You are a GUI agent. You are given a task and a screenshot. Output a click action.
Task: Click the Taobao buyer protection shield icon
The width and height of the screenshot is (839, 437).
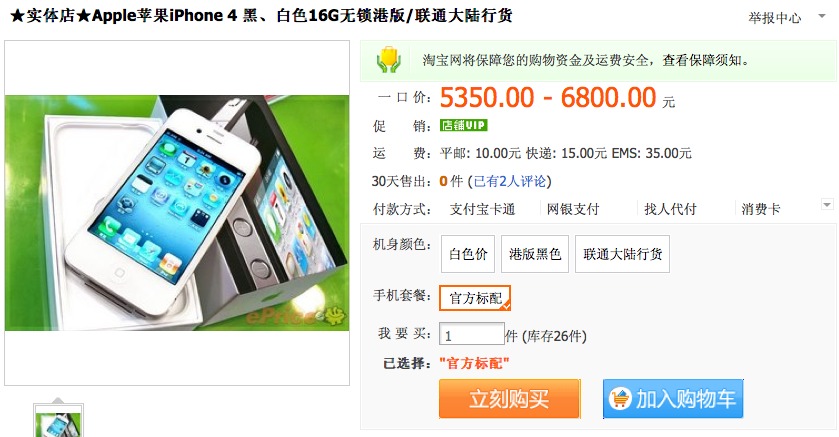pos(388,60)
